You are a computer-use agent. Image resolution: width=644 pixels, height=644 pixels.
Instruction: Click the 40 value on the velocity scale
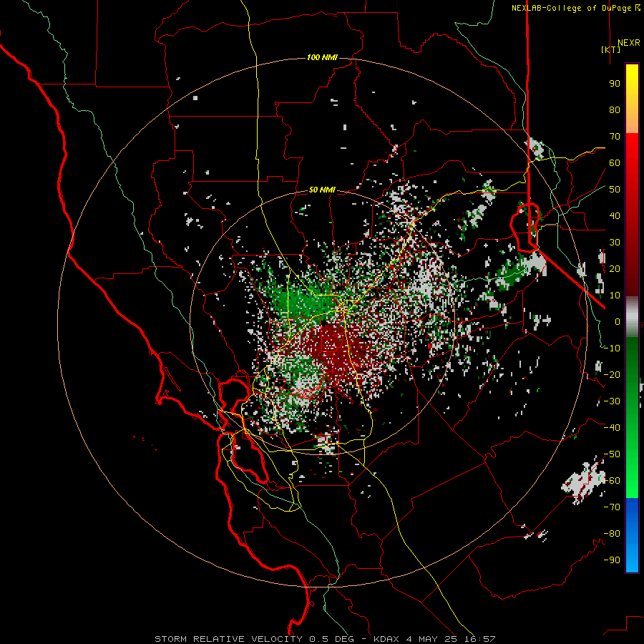click(x=615, y=216)
